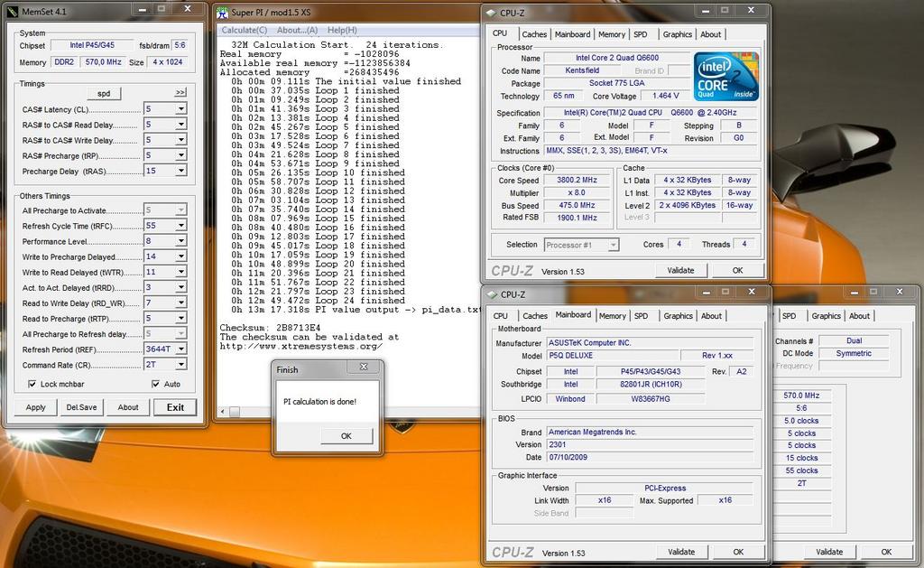Open the Precharge Delay (tRAS) dropdown
Image resolution: width=924 pixels, height=568 pixels.
pyautogui.click(x=180, y=171)
